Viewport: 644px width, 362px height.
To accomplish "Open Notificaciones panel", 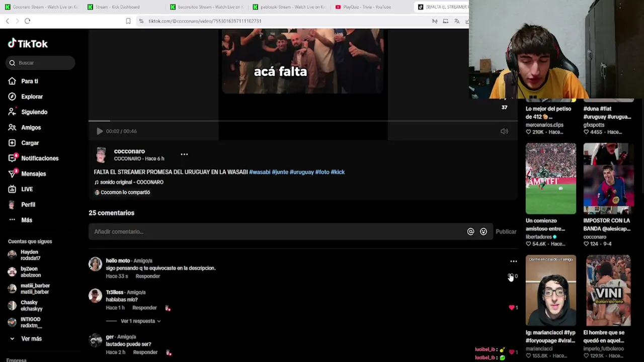I will click(x=39, y=158).
